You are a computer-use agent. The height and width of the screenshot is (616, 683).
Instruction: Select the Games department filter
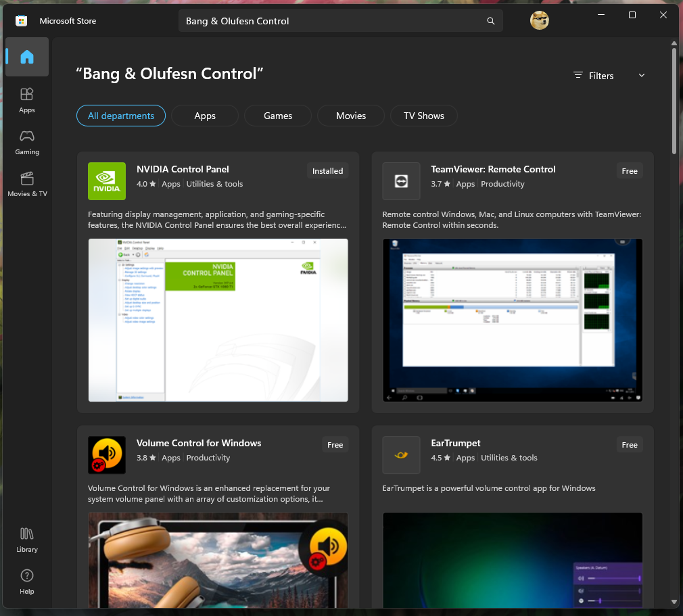tap(278, 116)
